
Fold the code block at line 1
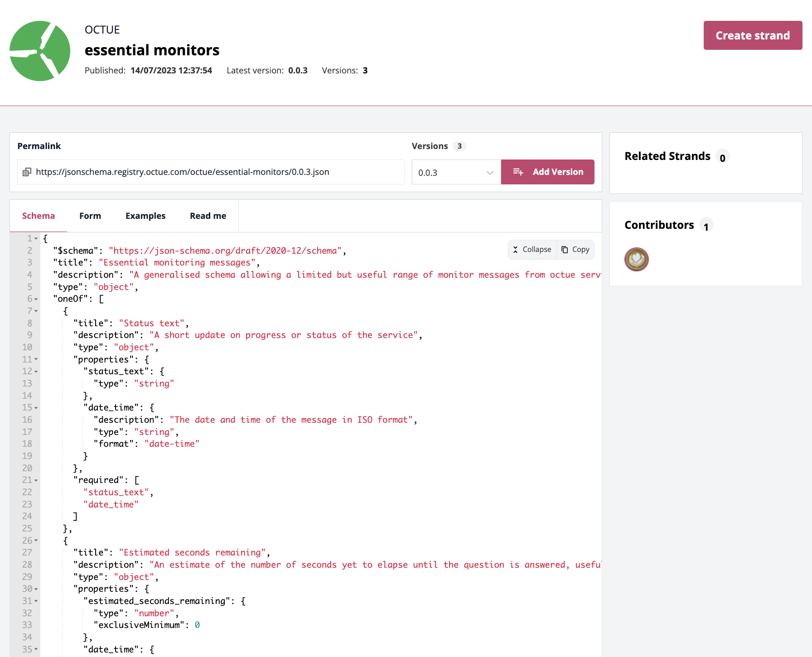(x=36, y=239)
